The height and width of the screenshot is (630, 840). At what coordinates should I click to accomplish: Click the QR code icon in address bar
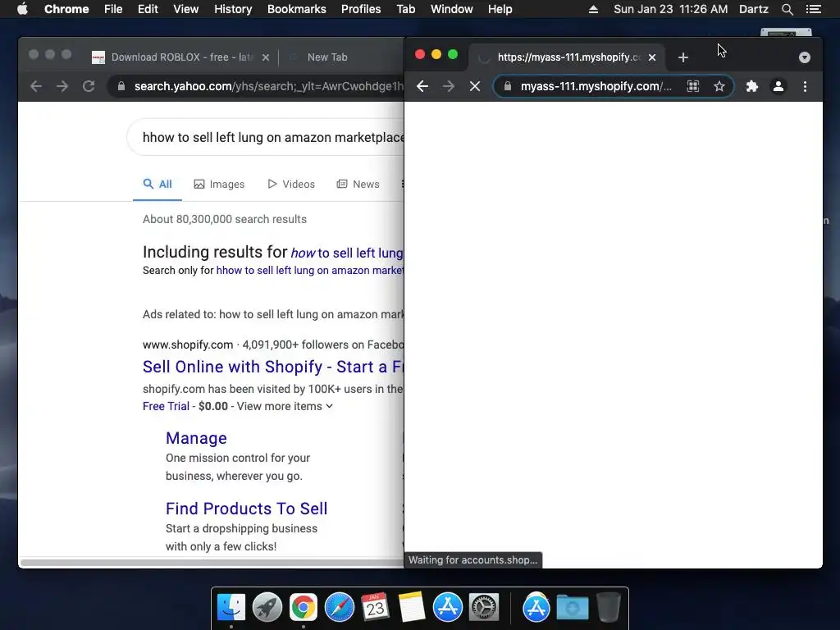[x=692, y=86]
